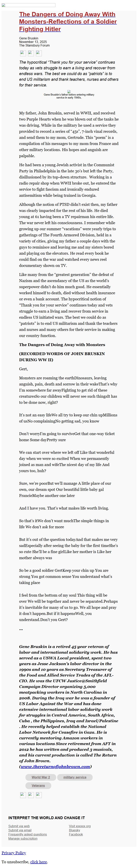Image resolution: width=138 pixels, height=868 pixels.
Task: Click middle share icon below the tag pills
Action: coord(31,795)
